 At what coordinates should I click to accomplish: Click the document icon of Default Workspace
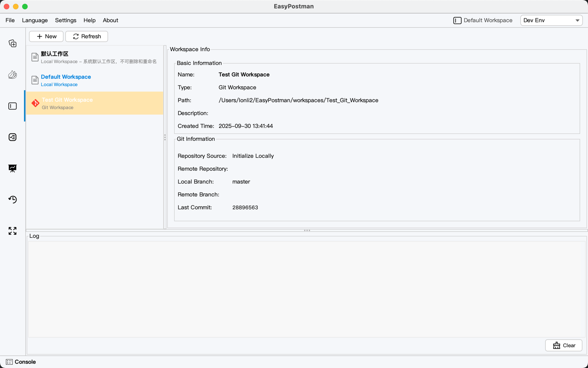35,80
